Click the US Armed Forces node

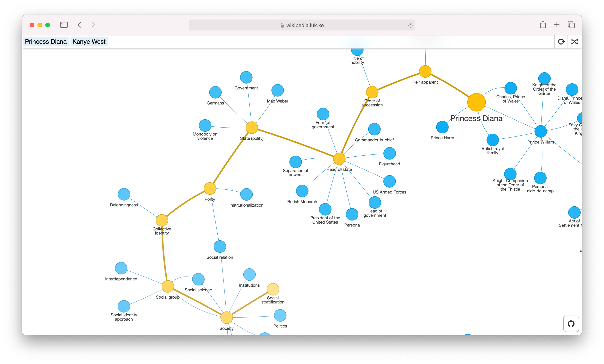tap(390, 181)
